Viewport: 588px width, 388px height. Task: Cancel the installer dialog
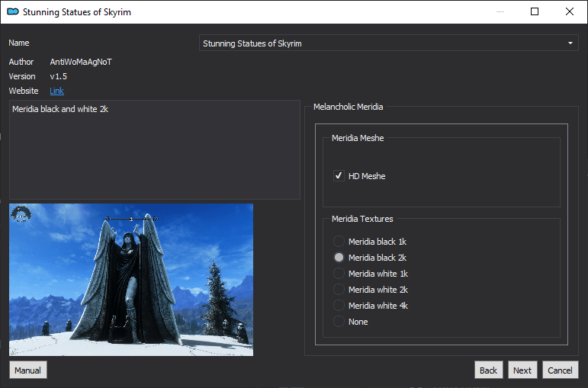[561, 370]
